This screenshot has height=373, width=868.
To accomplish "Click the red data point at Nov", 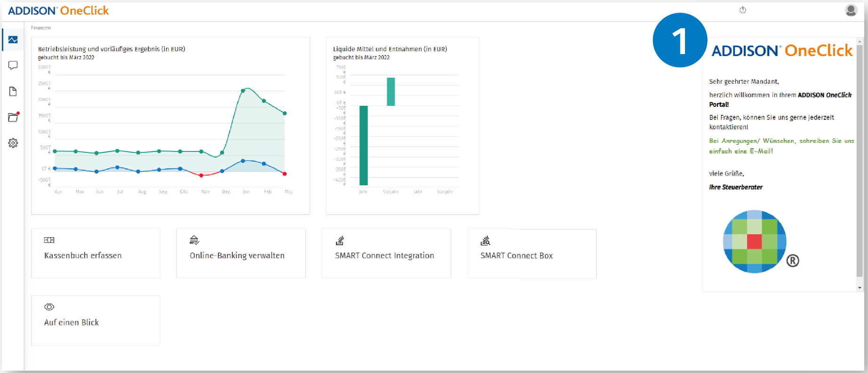I will tap(201, 175).
